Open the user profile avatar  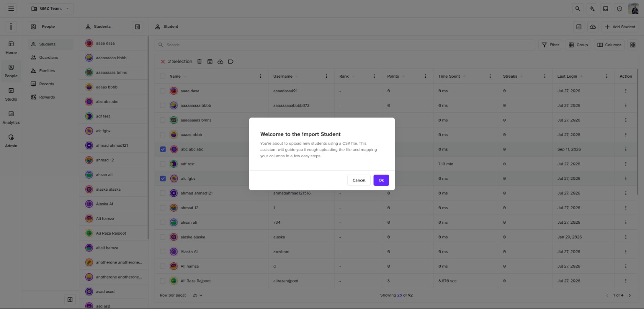tap(634, 8)
